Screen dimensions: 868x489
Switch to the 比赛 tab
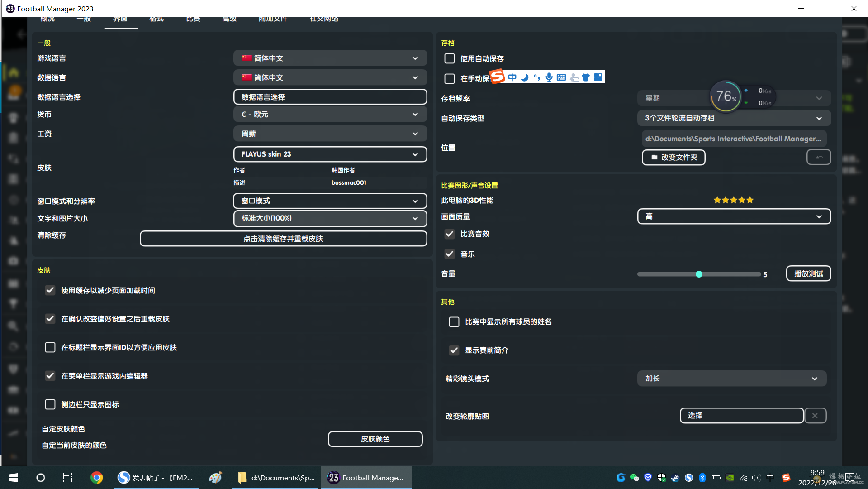(193, 20)
